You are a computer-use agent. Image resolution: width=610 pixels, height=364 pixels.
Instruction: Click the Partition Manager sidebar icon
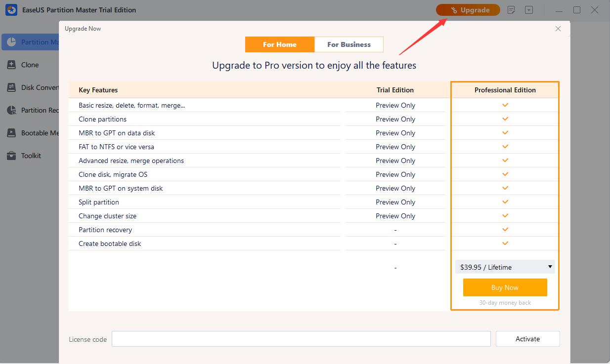12,42
